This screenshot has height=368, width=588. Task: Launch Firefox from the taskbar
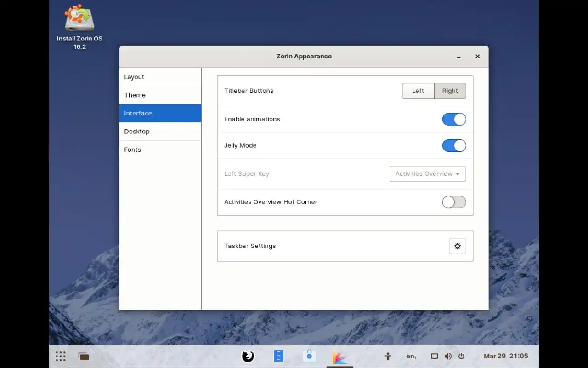[248, 356]
